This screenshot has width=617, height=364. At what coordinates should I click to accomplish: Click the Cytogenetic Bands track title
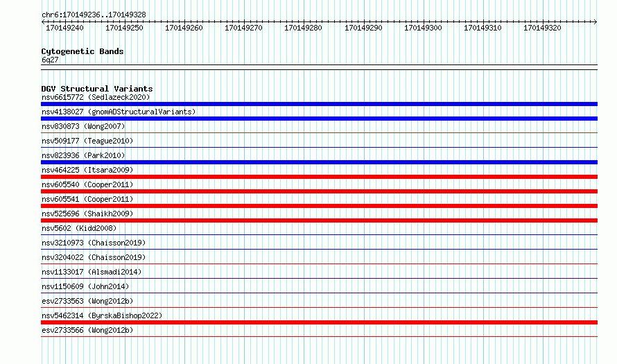pyautogui.click(x=82, y=51)
